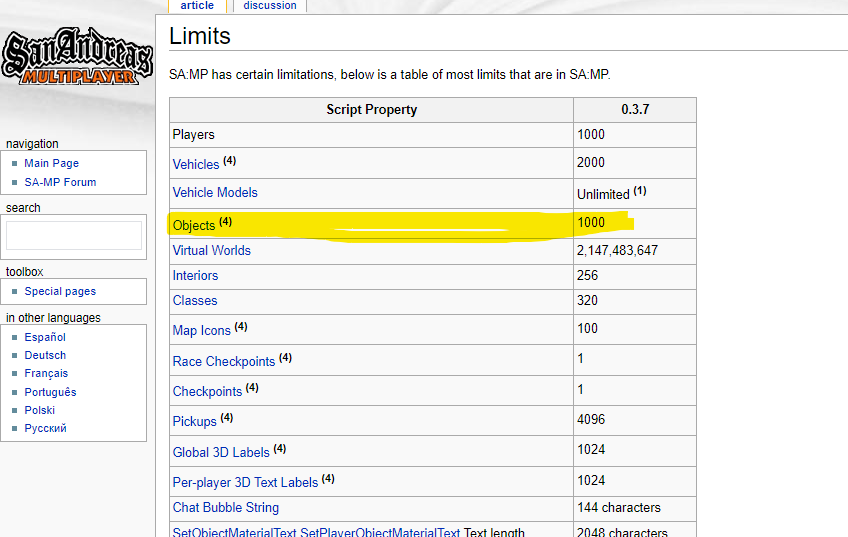
Task: Click the 0.3.7 column header
Action: click(x=635, y=110)
